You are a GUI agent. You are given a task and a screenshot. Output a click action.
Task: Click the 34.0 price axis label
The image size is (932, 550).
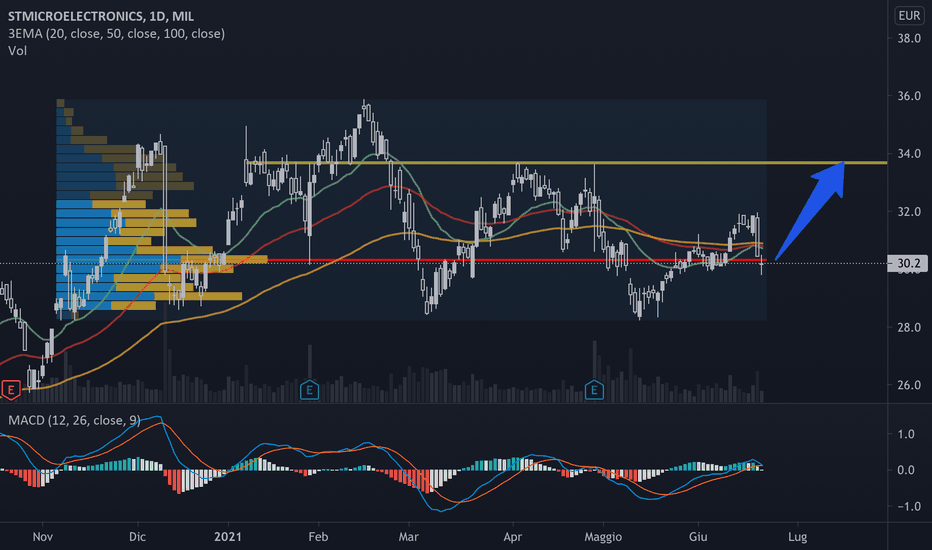point(909,154)
